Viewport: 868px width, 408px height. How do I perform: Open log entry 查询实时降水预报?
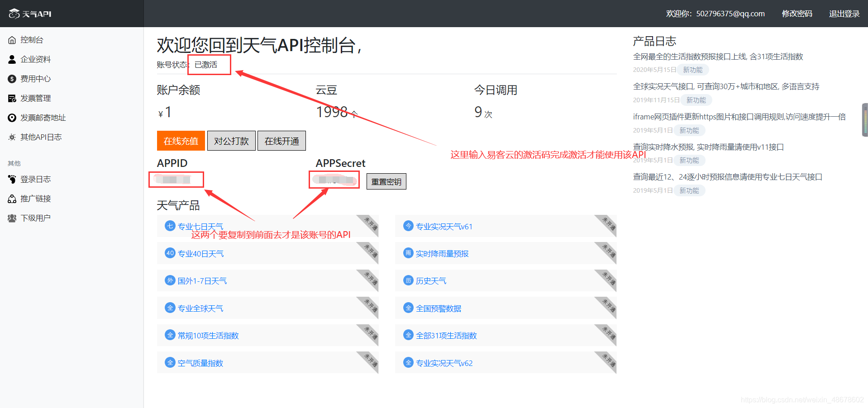point(708,147)
